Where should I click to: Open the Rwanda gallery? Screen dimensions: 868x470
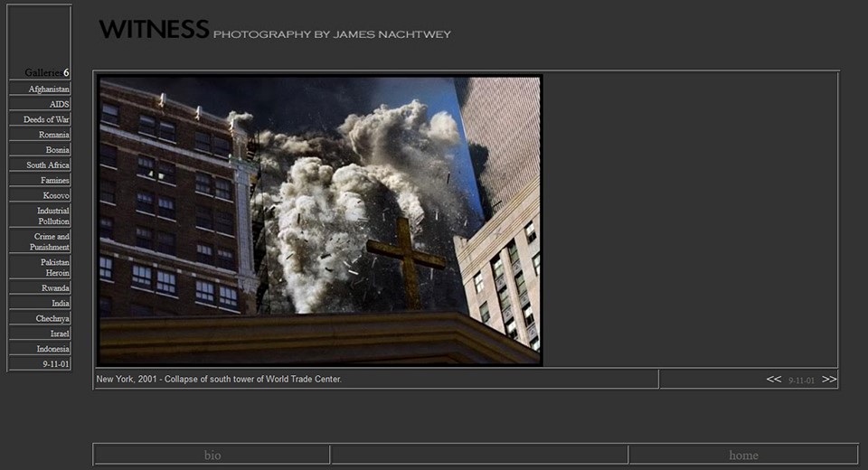click(x=55, y=287)
